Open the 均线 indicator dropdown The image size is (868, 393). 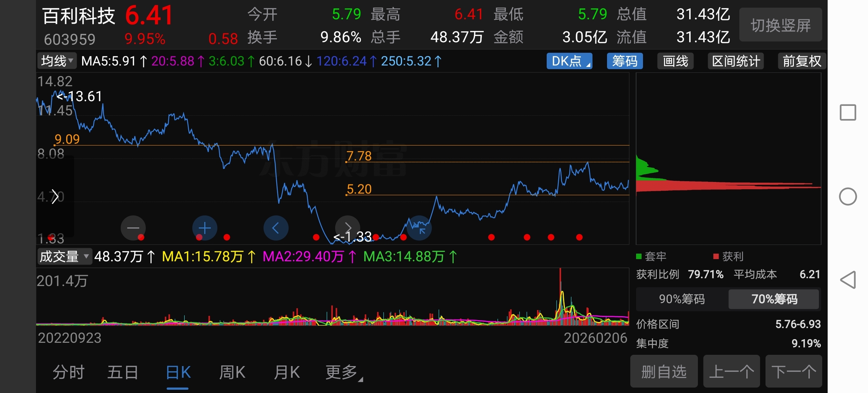click(57, 61)
